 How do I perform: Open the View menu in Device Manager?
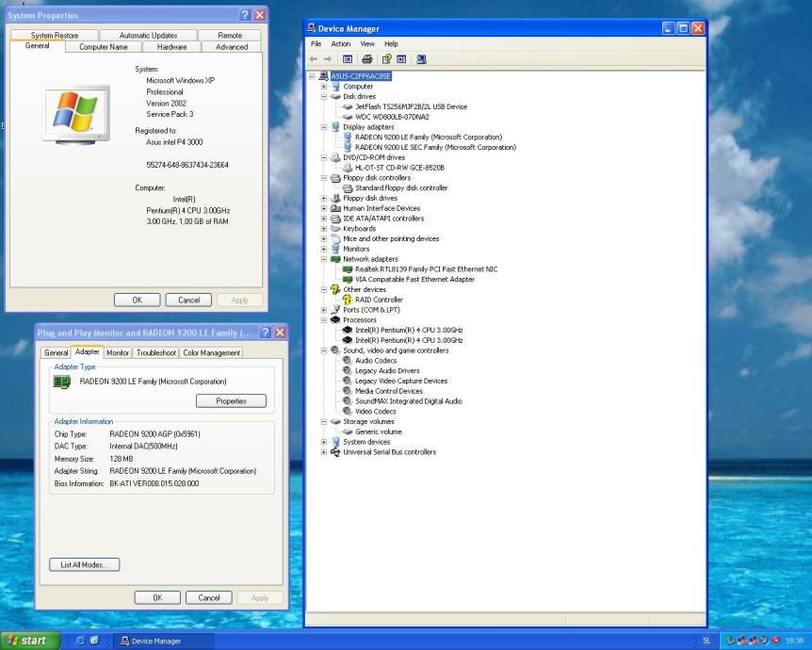pyautogui.click(x=365, y=43)
